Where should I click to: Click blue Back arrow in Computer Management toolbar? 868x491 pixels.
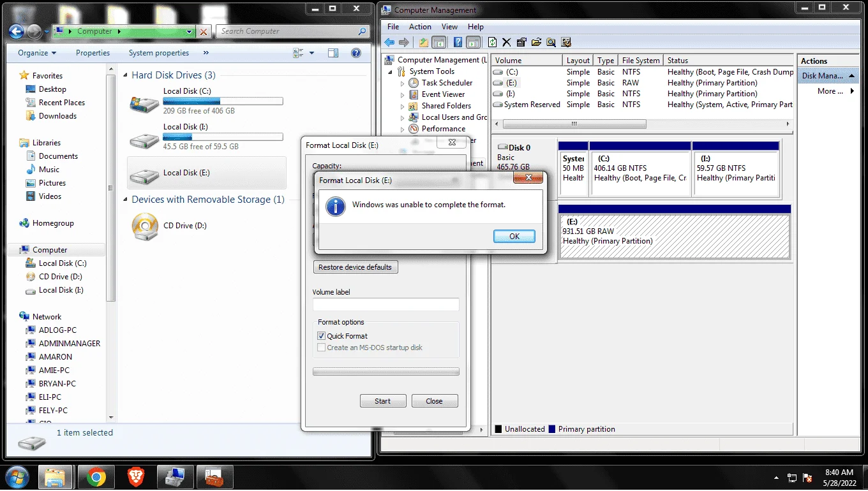389,43
